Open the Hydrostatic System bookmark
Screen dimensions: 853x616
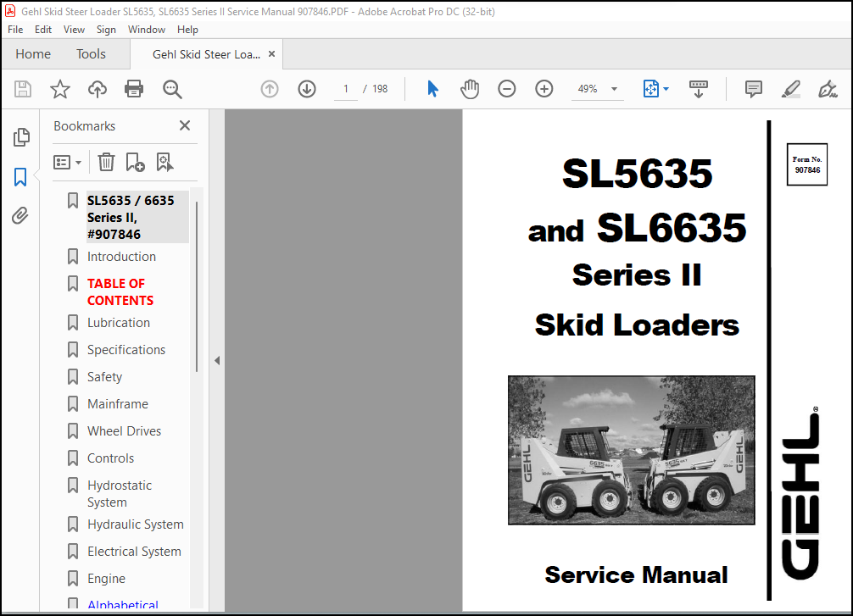click(x=120, y=494)
